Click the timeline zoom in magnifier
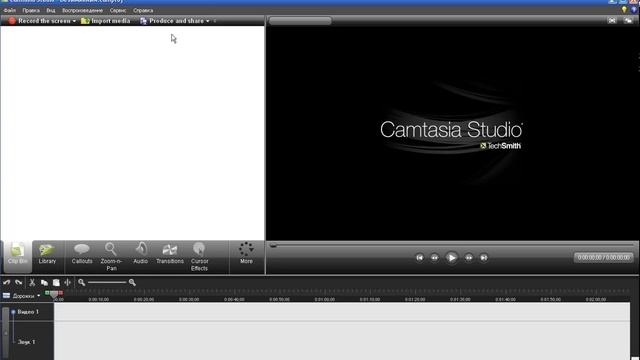The height and width of the screenshot is (360, 640). [x=132, y=282]
